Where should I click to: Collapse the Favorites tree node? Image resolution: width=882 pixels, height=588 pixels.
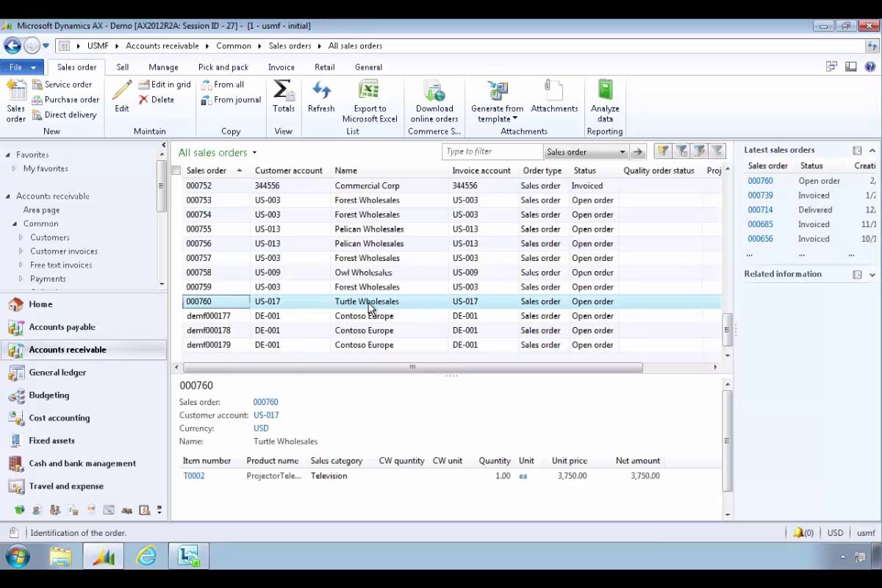tap(8, 155)
